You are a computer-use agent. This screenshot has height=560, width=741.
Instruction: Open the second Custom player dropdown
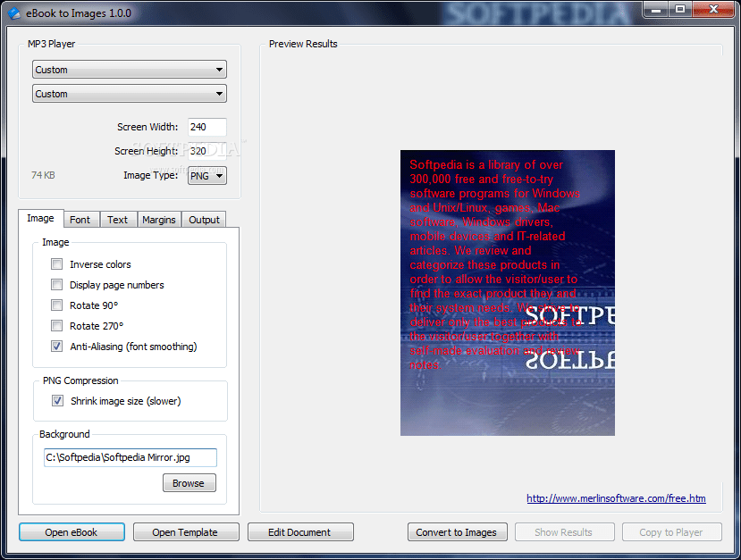point(129,93)
